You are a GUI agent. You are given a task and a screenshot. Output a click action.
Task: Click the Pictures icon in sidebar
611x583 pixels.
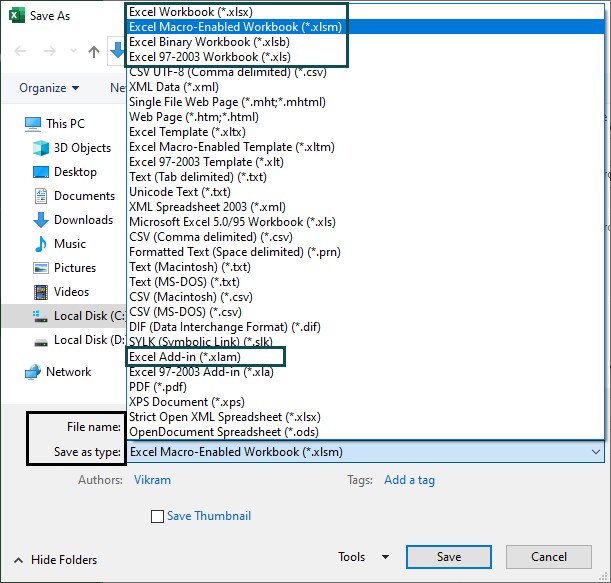click(x=41, y=268)
